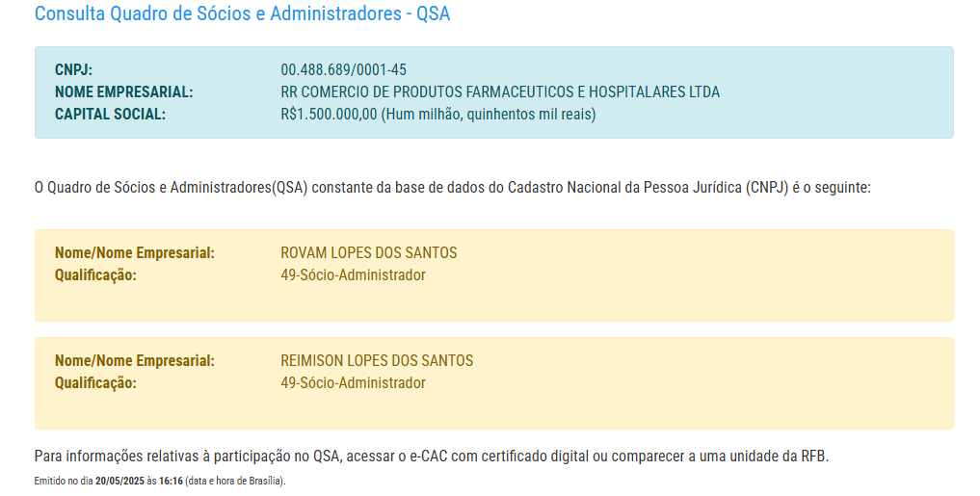
Task: Click the emission date 20/05/2025
Action: click(119, 481)
